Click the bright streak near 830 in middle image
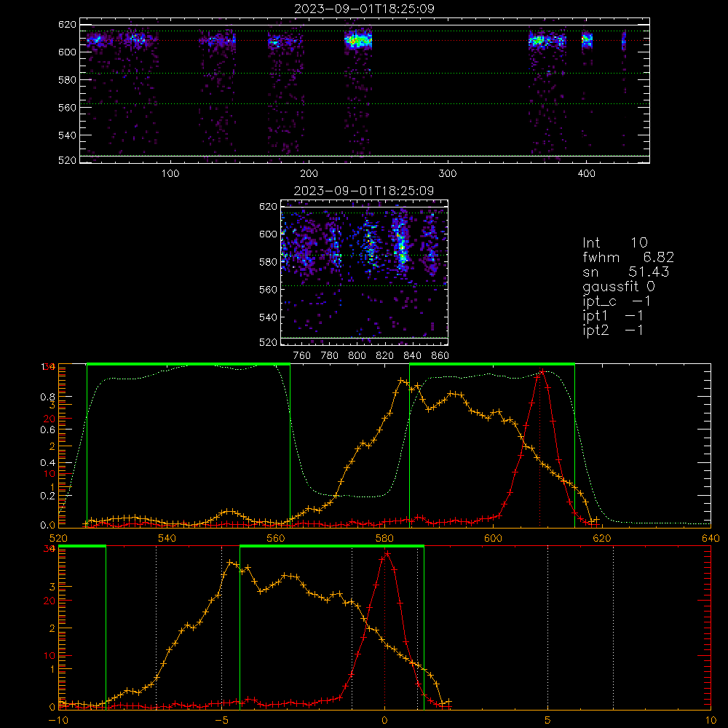728x728 pixels. point(400,244)
